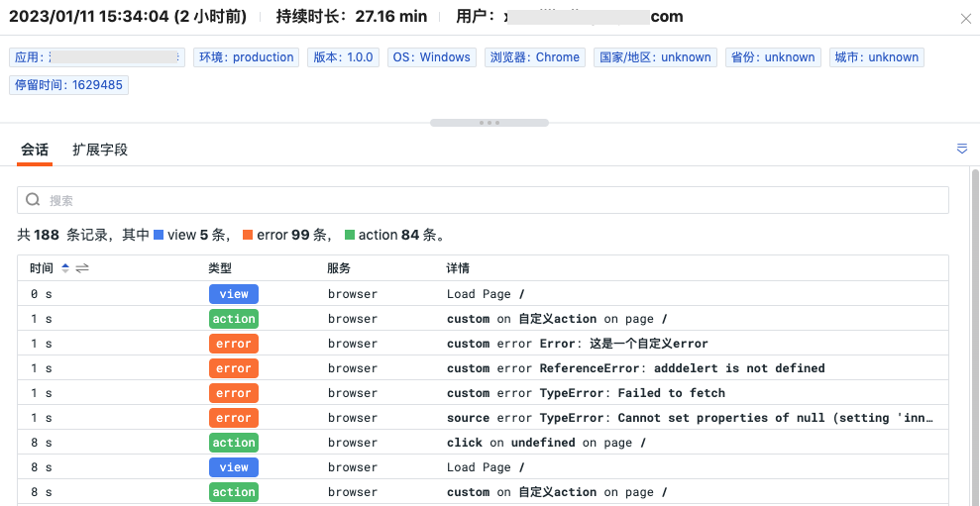980x506 pixels.
Task: Select the 应用 tag
Action: 97,57
